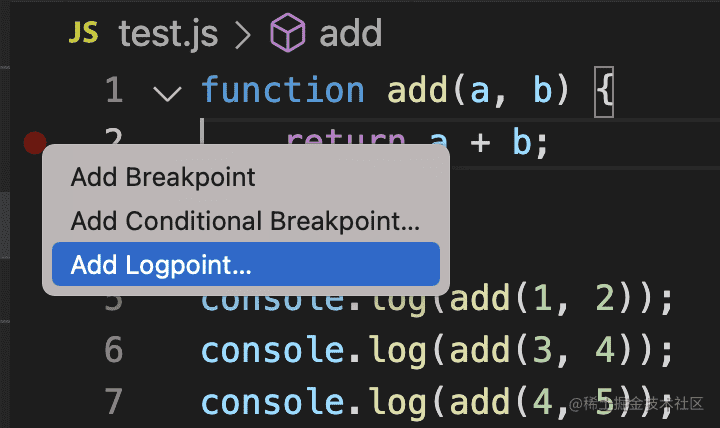Click the purple cube symbol icon
This screenshot has width=720, height=428.
(287, 33)
